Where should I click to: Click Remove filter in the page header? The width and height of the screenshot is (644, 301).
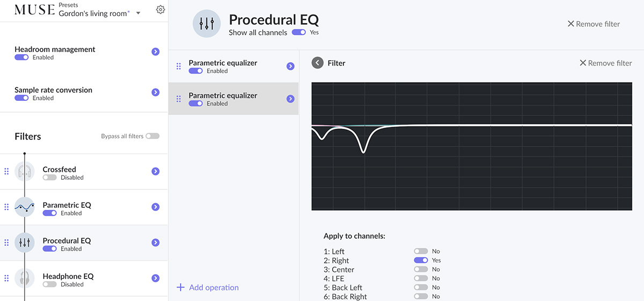pos(594,24)
